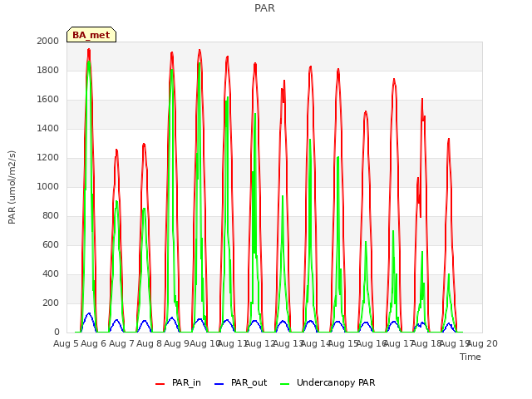Click the 1600 y-axis tick label

click(x=48, y=100)
